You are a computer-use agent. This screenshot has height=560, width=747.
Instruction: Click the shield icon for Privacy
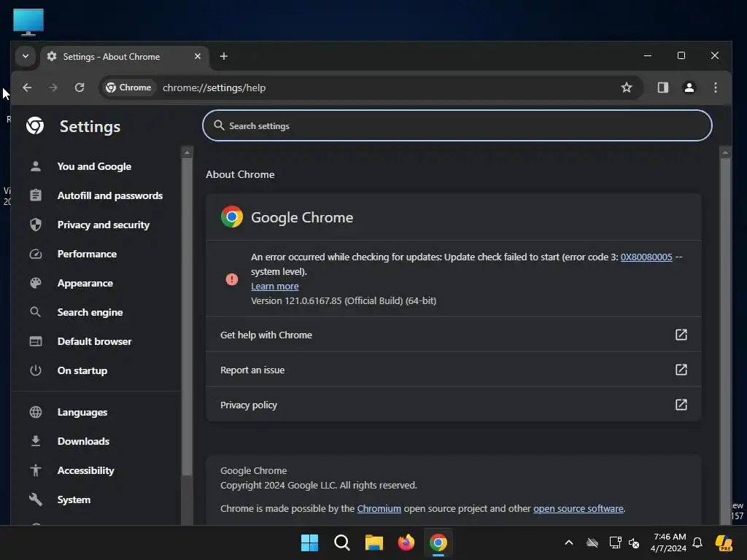[36, 225]
